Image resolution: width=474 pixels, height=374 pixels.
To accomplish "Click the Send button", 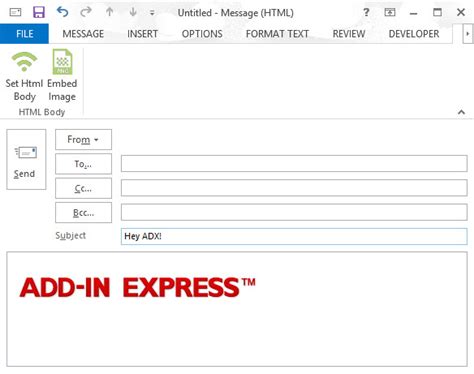I will pos(26,159).
